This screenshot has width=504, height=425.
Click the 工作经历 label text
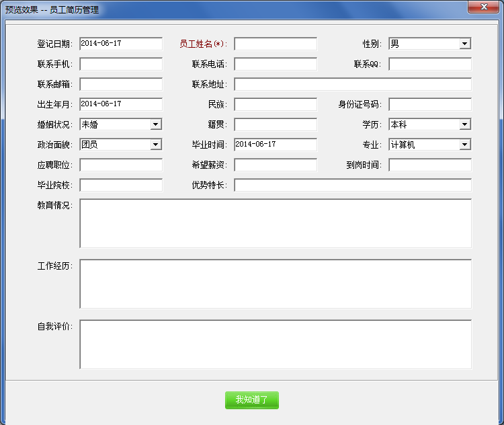(55, 266)
